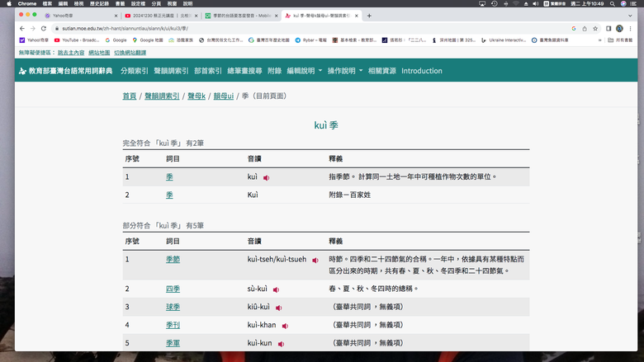Play audio for kuì-khan
644x362 pixels.
tap(285, 326)
